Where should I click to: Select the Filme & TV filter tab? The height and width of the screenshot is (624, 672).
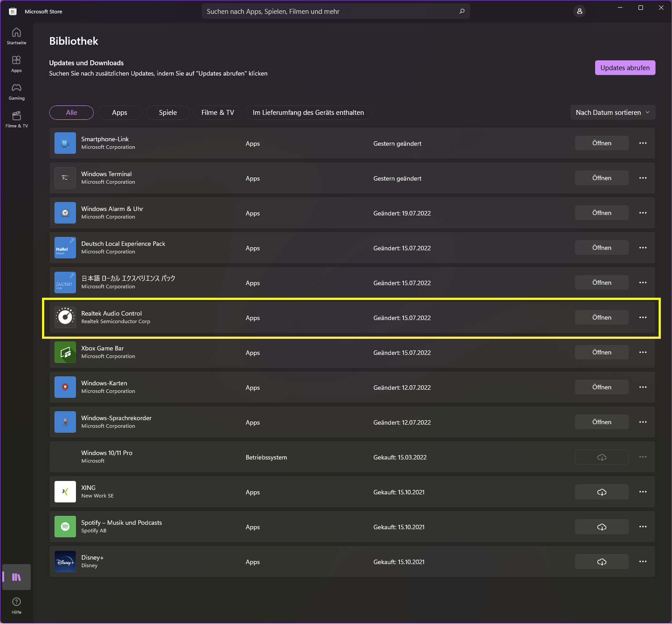point(218,113)
